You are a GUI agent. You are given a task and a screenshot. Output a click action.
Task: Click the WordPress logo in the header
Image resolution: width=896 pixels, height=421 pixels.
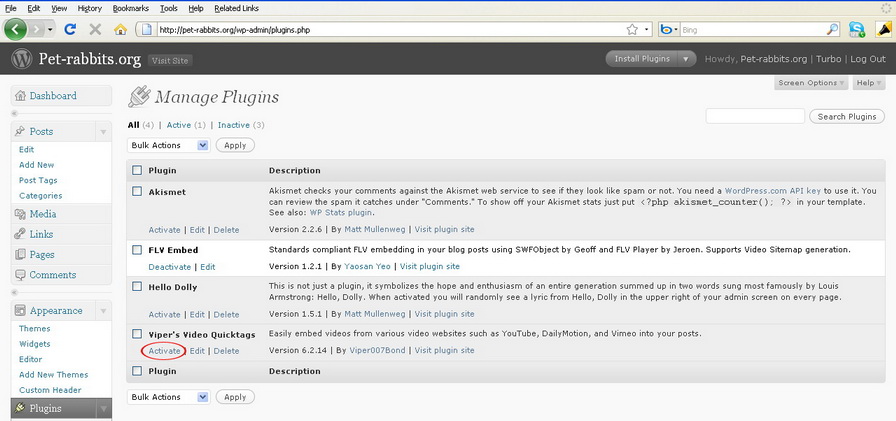22,59
